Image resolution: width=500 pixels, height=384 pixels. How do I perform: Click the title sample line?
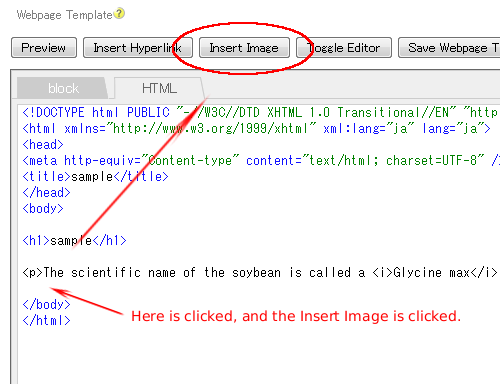95,176
